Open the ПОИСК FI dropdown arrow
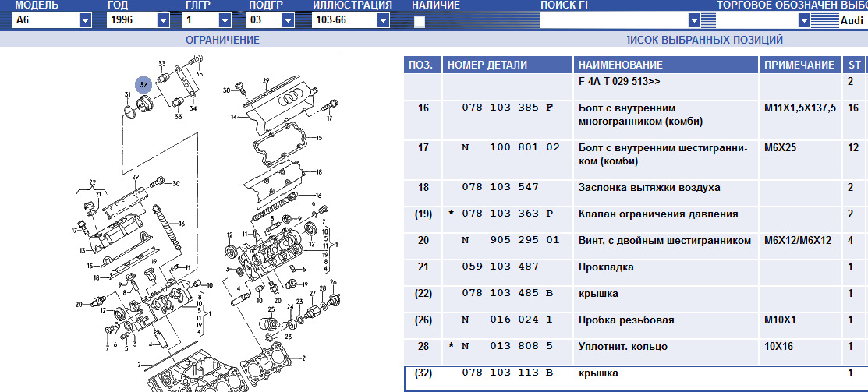The image size is (868, 392). 695,21
